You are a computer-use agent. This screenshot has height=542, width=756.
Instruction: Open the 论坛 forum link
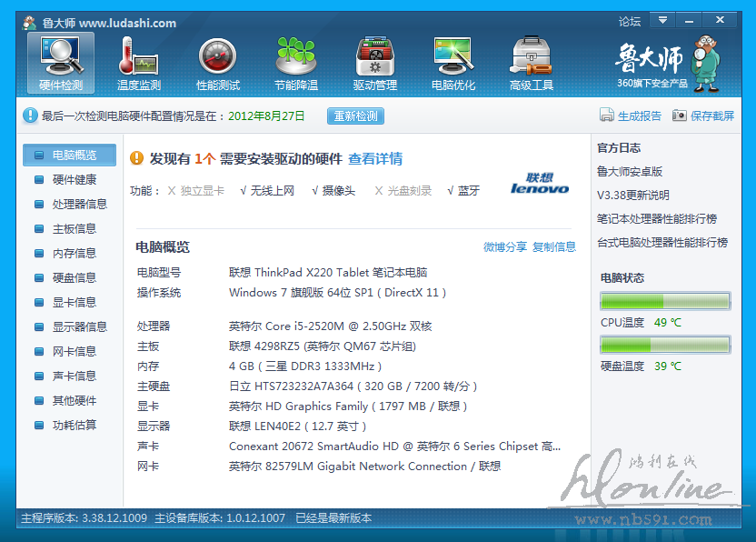pos(630,21)
